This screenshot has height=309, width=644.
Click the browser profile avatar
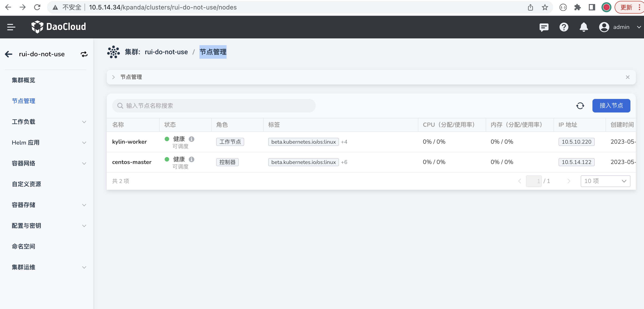pos(606,7)
